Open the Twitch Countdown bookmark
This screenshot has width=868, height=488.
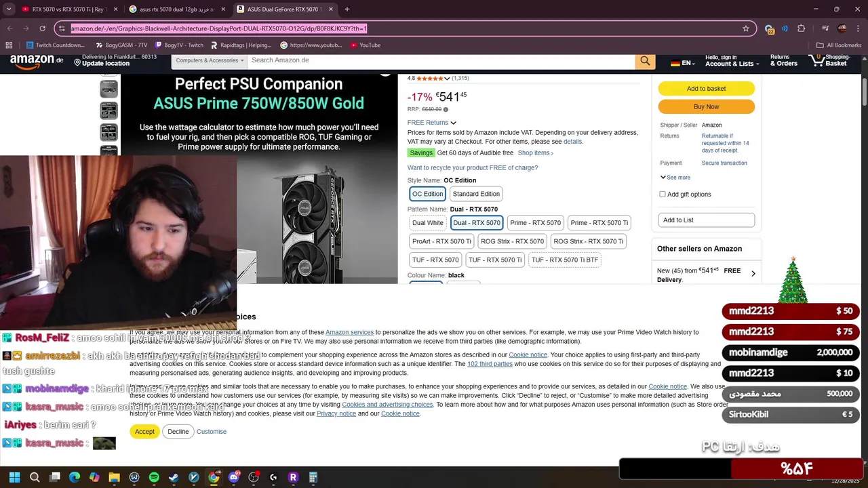[55, 45]
